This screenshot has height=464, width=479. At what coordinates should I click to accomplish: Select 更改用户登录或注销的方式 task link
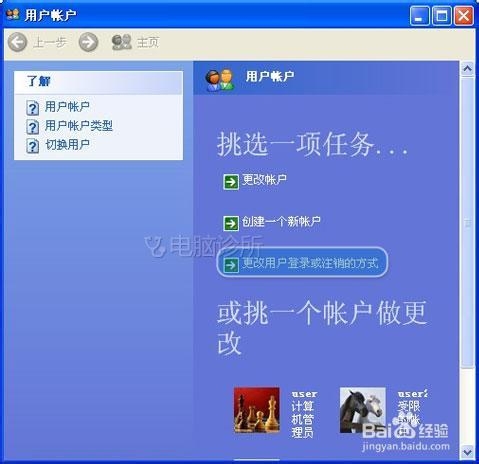pos(310,263)
